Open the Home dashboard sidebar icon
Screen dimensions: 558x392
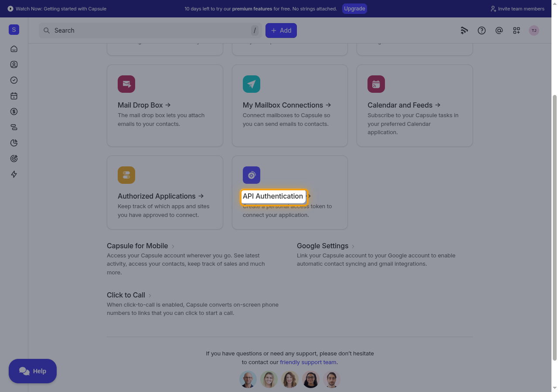coord(14,49)
